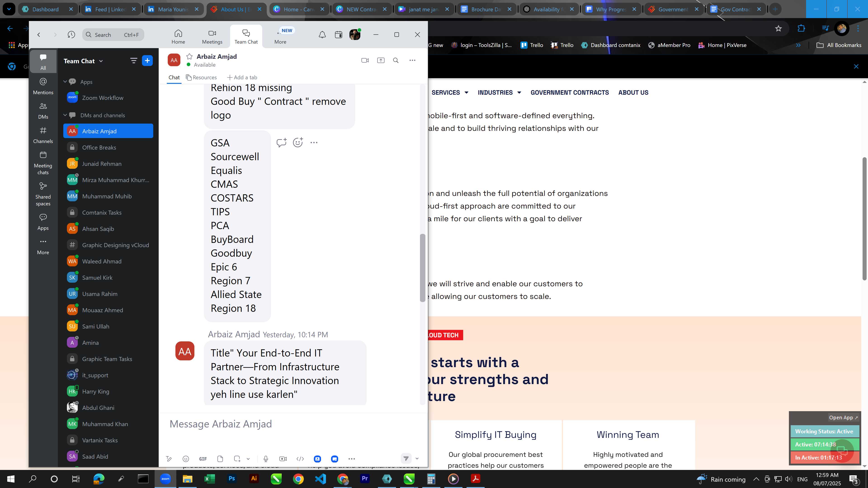Open Chrome extensions puzzle icon
Screen dimensions: 868x488
tap(801, 29)
